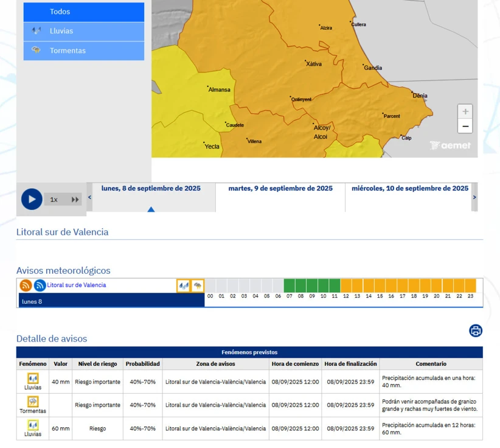This screenshot has height=448, width=500.
Task: Show all warnings with Todos filter
Action: click(84, 12)
